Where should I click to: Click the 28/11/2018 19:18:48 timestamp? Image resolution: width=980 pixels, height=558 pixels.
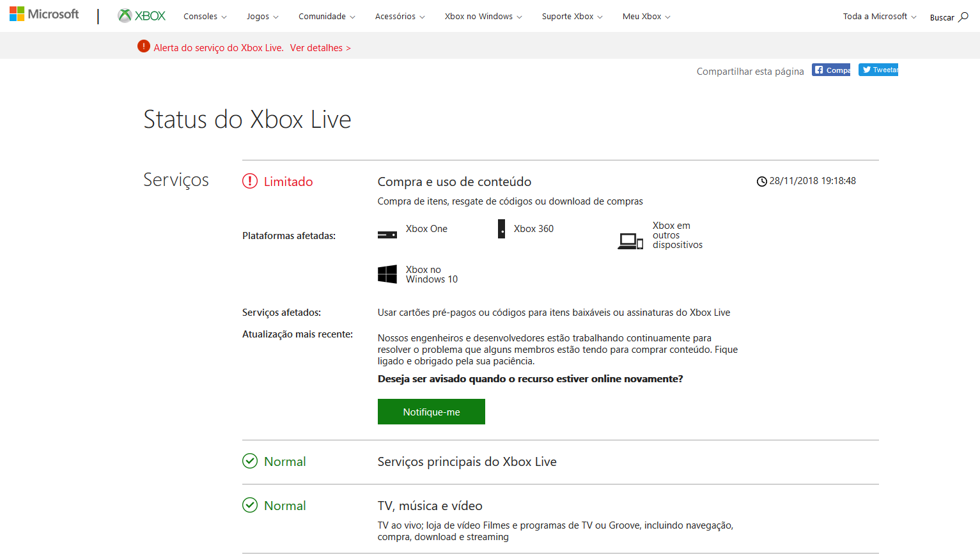pos(813,181)
